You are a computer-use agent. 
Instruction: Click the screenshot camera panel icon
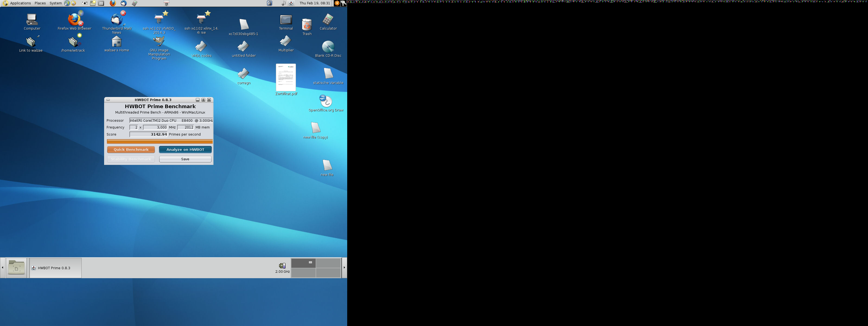click(x=85, y=3)
